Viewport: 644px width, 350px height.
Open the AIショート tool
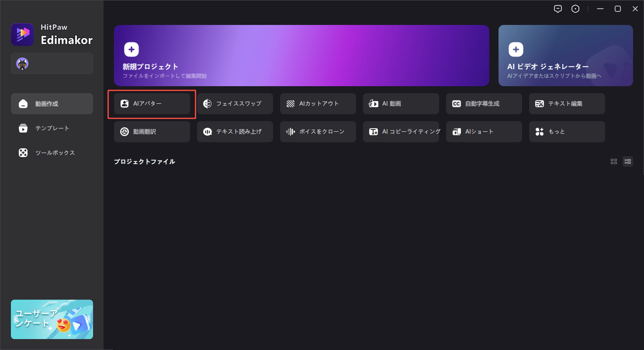point(484,132)
